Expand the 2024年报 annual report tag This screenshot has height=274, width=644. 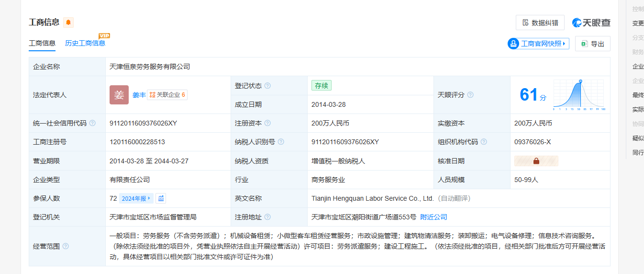tap(136, 198)
